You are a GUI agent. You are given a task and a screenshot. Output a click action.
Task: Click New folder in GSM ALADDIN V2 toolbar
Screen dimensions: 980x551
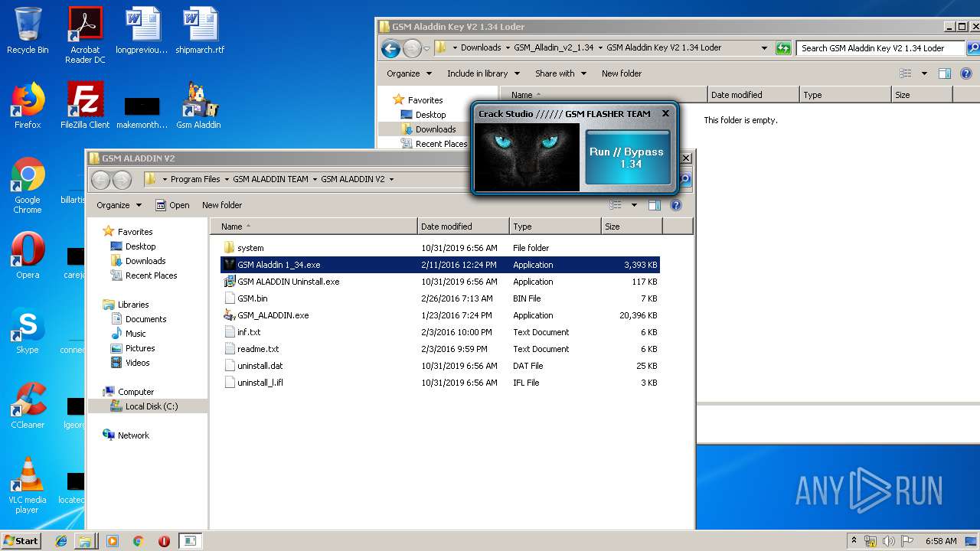tap(222, 205)
